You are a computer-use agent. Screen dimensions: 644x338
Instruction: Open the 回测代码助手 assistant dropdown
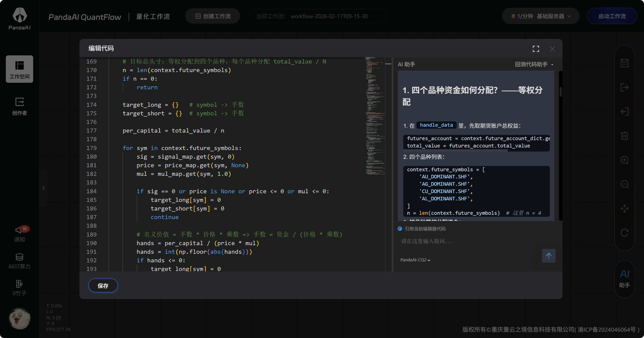534,65
